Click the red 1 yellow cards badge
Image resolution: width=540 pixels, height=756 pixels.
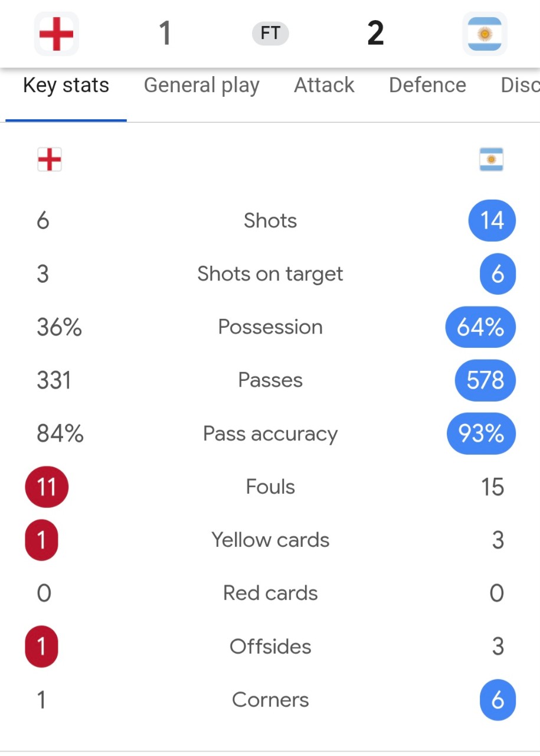[x=41, y=540]
